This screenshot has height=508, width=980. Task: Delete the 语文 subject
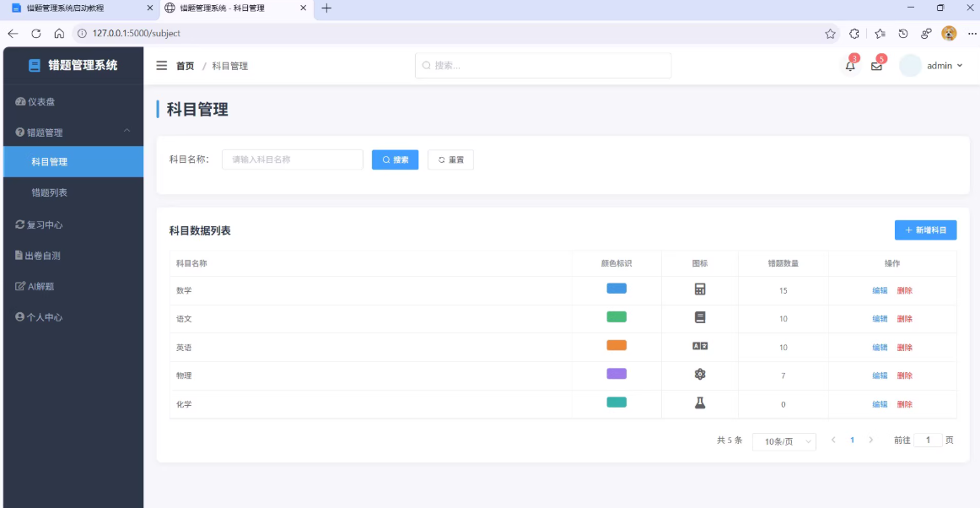tap(904, 318)
